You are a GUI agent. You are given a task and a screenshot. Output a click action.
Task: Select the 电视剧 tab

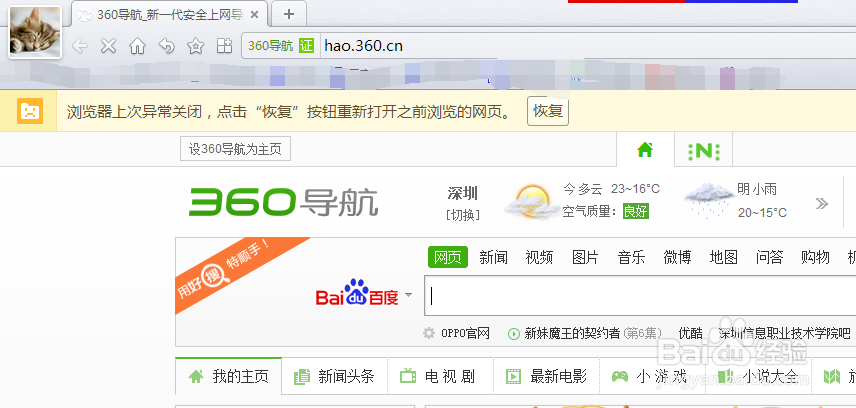tap(440, 376)
